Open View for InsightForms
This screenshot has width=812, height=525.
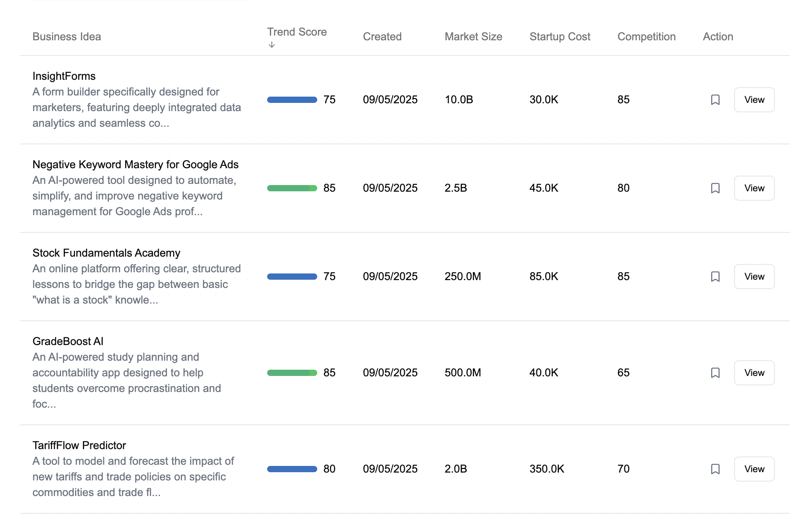pyautogui.click(x=754, y=100)
